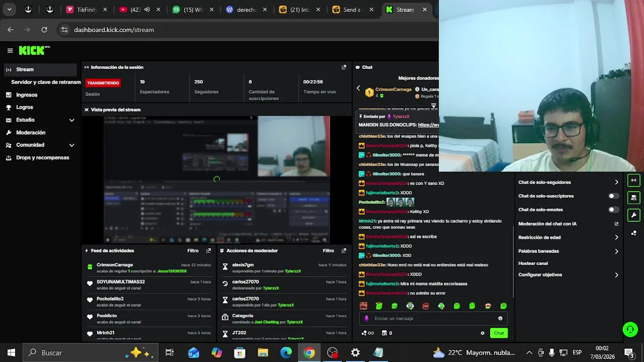The image size is (644, 362).
Task: Toggle Chat de solo-suscriptores switch
Action: pyautogui.click(x=613, y=196)
